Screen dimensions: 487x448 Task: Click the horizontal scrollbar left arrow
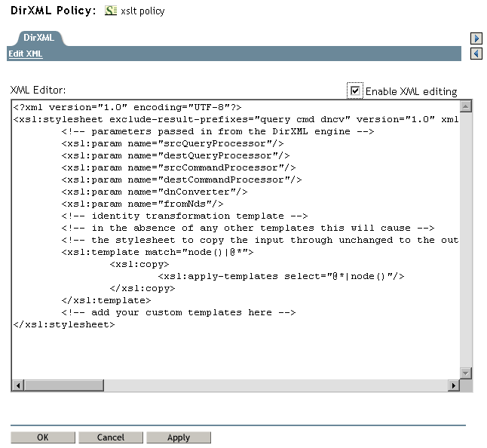pos(18,385)
